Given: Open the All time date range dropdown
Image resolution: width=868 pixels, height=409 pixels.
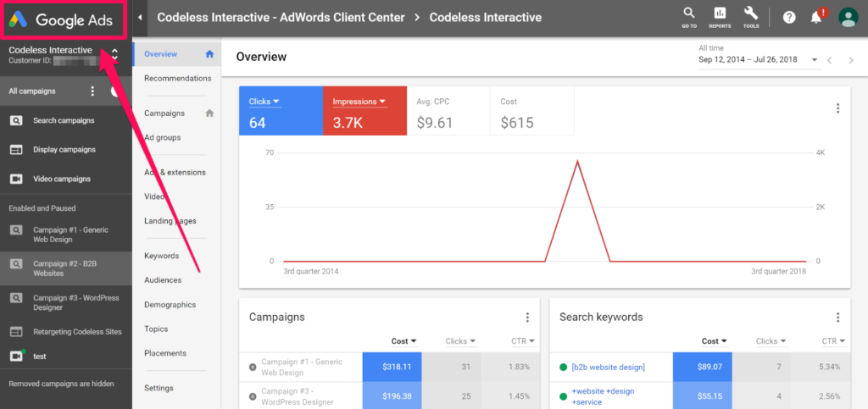Looking at the screenshot, I should 814,60.
